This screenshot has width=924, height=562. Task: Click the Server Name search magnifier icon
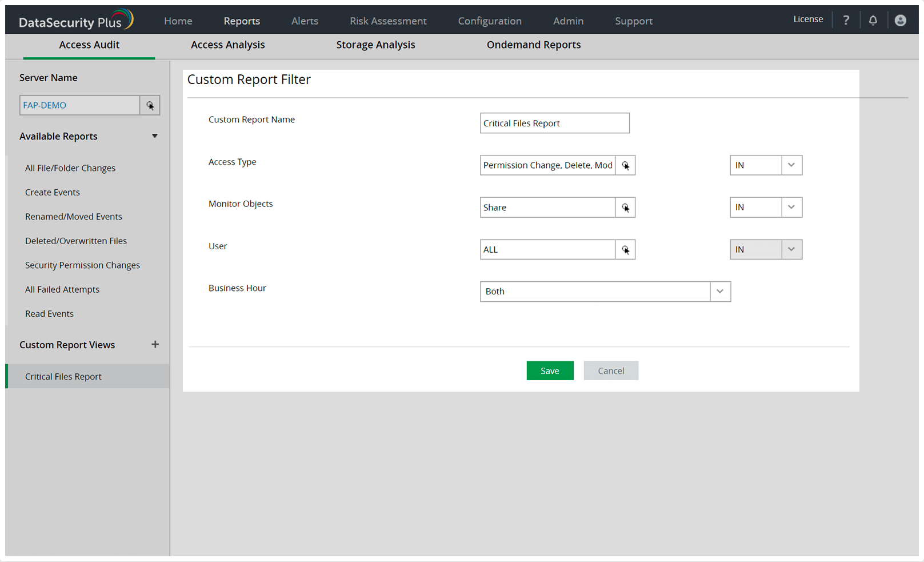(150, 105)
